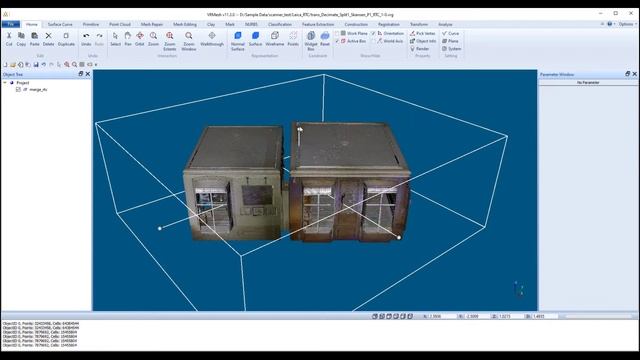Undock the Parameter Window panel
Viewport: 640px width, 360px height.
pyautogui.click(x=627, y=74)
